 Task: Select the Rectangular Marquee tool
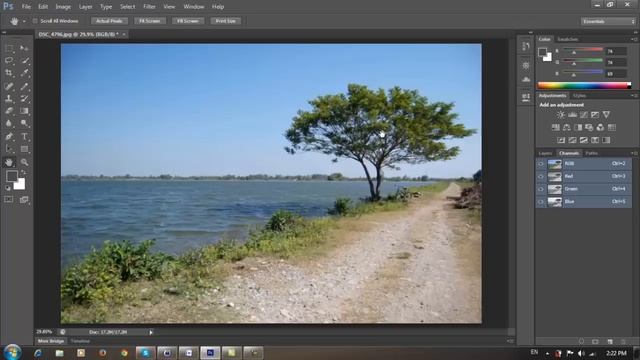(x=9, y=48)
